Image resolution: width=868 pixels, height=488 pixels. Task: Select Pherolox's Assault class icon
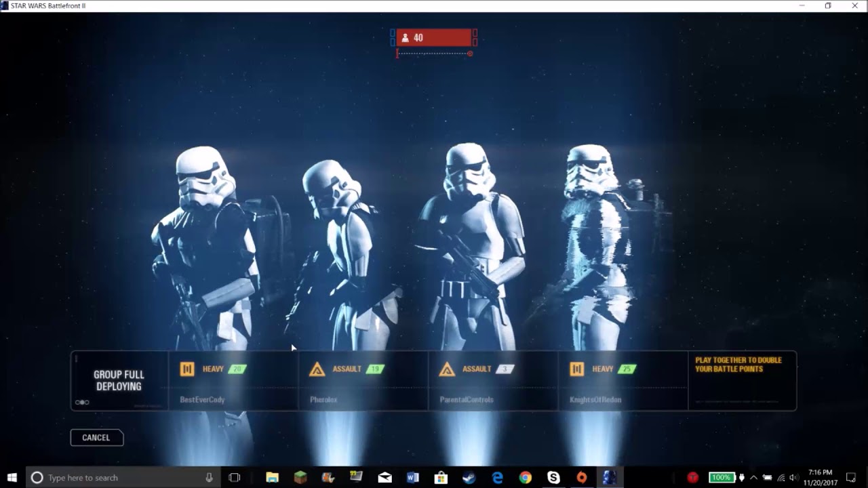(317, 369)
